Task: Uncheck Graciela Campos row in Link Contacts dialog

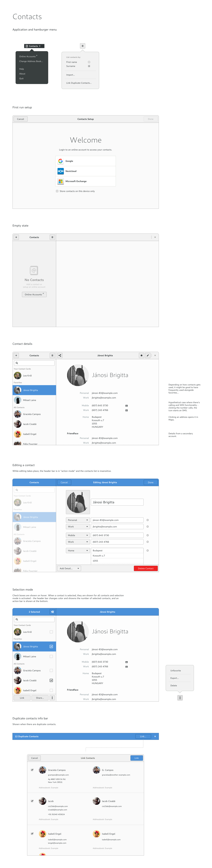Action: [32, 770]
